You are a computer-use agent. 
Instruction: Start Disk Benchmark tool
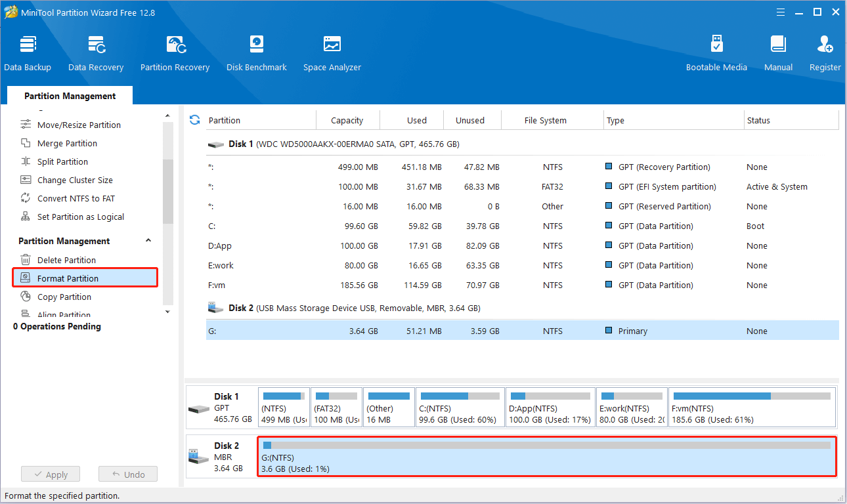click(257, 54)
